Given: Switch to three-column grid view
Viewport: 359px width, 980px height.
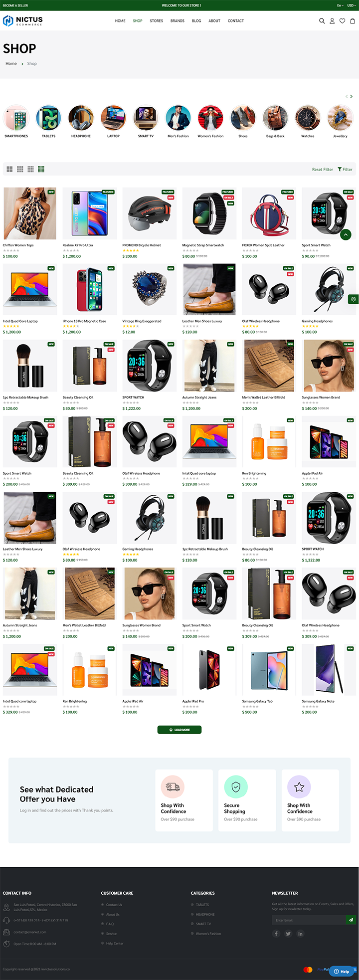Looking at the screenshot, I should pos(20,169).
